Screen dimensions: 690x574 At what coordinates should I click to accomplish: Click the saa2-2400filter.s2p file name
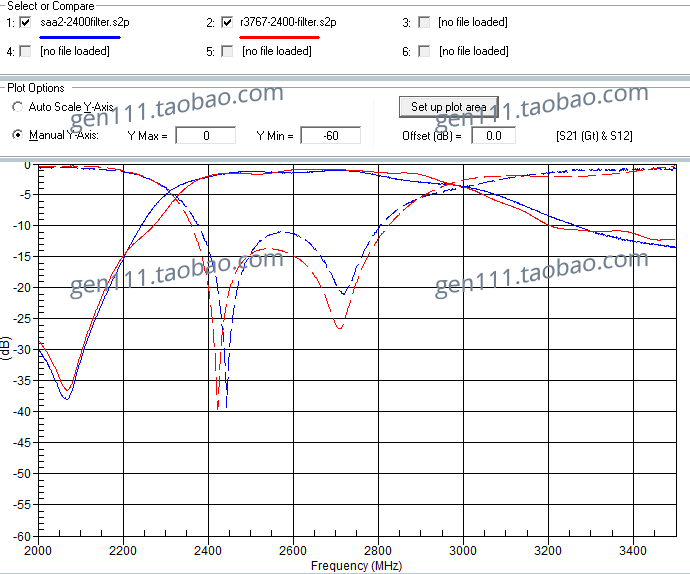coord(84,22)
